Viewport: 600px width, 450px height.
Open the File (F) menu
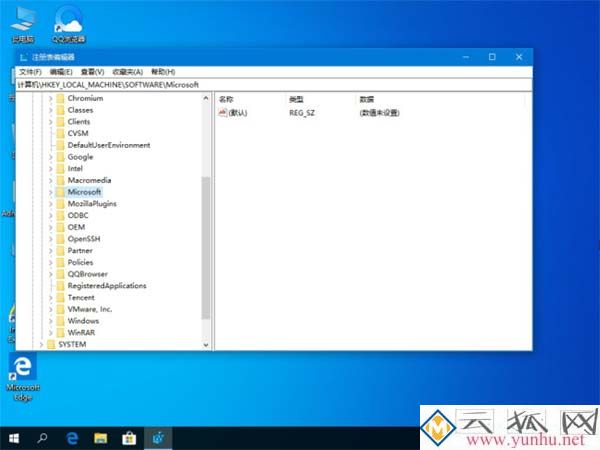click(30, 72)
